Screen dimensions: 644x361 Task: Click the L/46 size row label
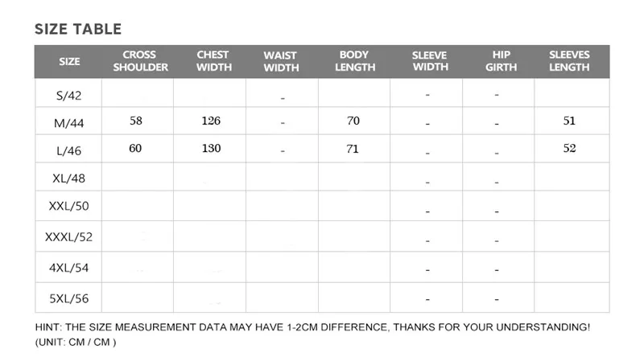[x=68, y=151]
